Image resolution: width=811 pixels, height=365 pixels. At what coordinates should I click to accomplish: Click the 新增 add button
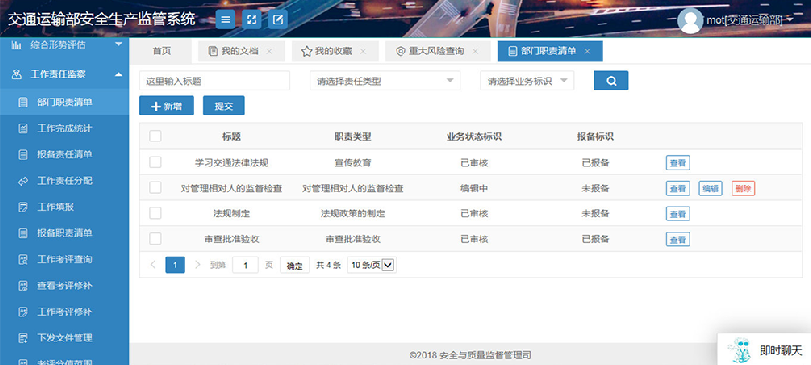coord(167,105)
